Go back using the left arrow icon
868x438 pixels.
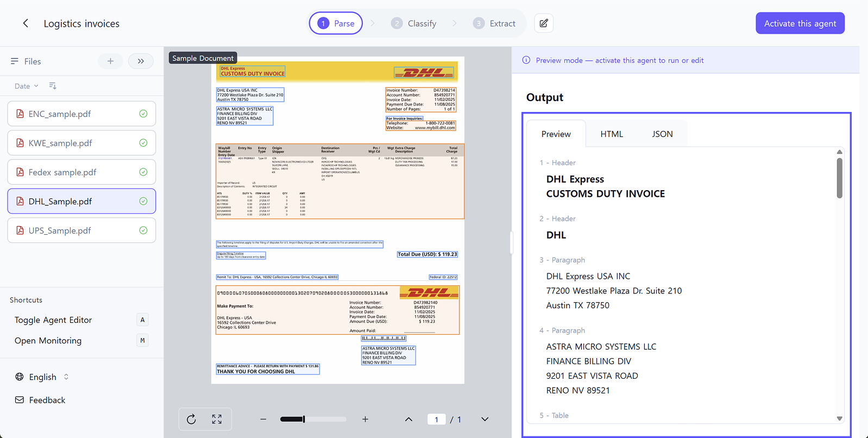click(x=26, y=23)
